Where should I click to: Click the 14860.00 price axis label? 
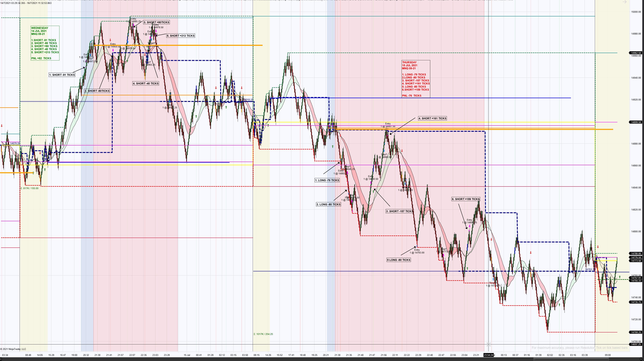(x=636, y=166)
